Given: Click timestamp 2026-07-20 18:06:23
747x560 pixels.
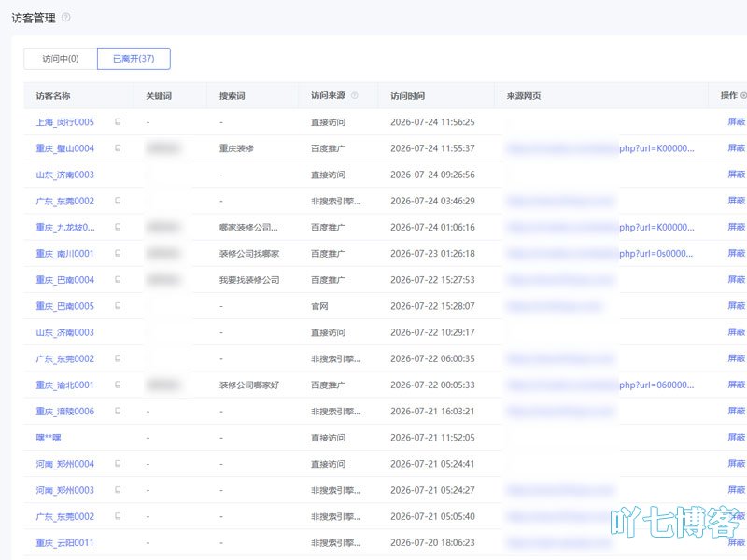Looking at the screenshot, I should (432, 542).
